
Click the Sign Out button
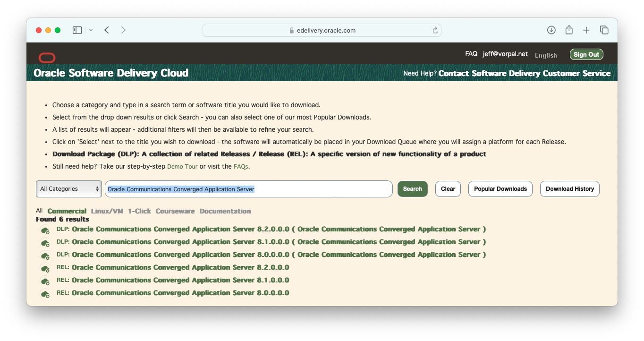click(x=586, y=54)
